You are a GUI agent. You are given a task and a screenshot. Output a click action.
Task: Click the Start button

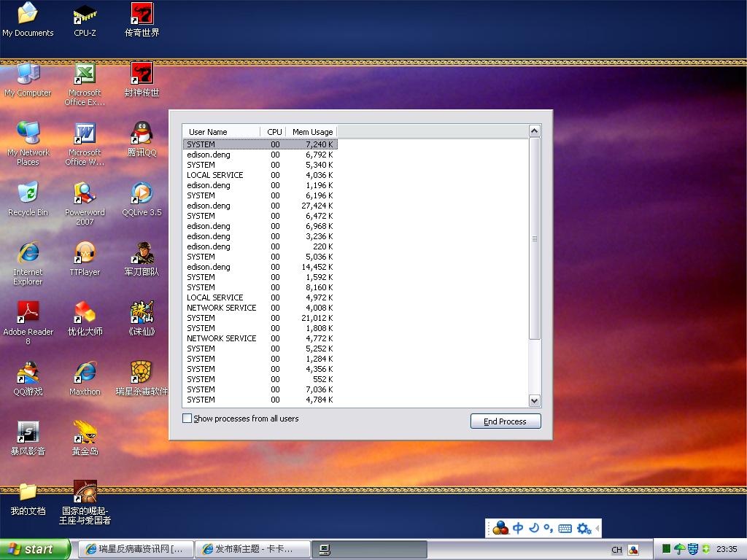click(x=34, y=549)
